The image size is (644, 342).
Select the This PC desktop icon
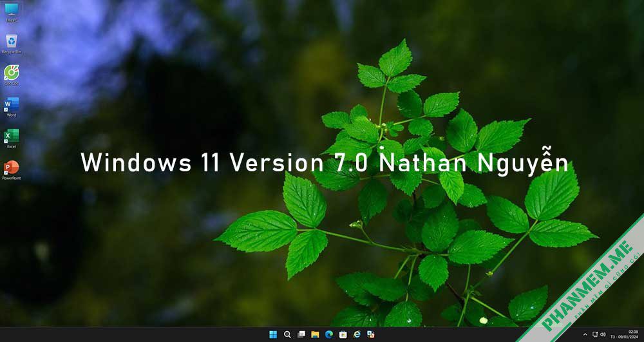tap(12, 12)
